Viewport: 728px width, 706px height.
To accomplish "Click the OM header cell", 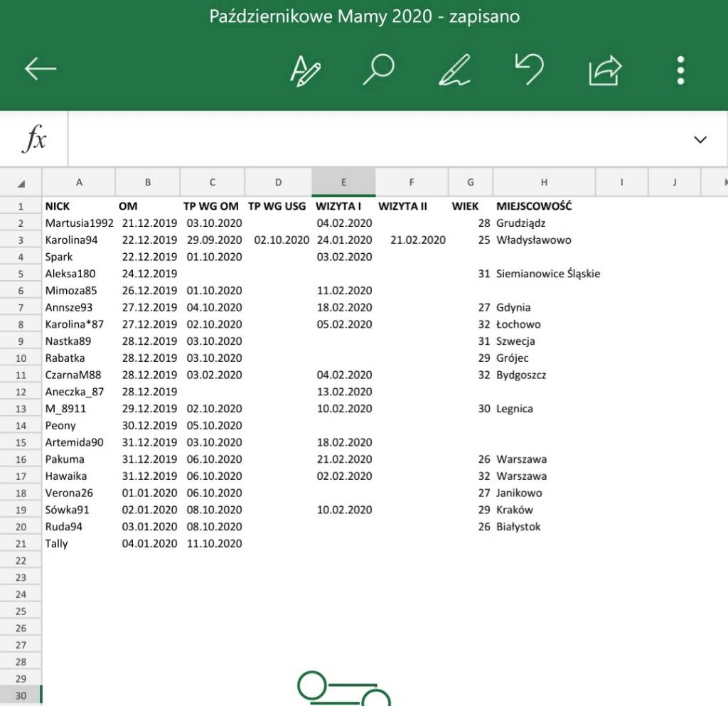I will (x=148, y=206).
